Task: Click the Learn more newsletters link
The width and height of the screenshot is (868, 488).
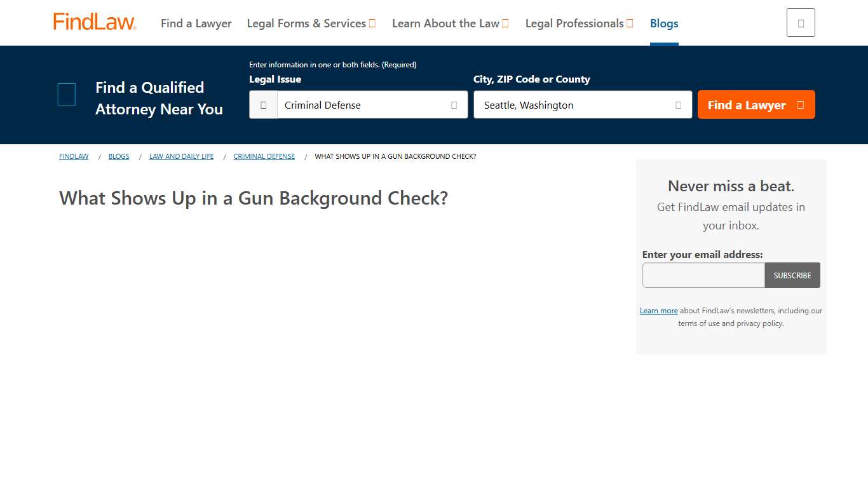Action: pos(658,310)
